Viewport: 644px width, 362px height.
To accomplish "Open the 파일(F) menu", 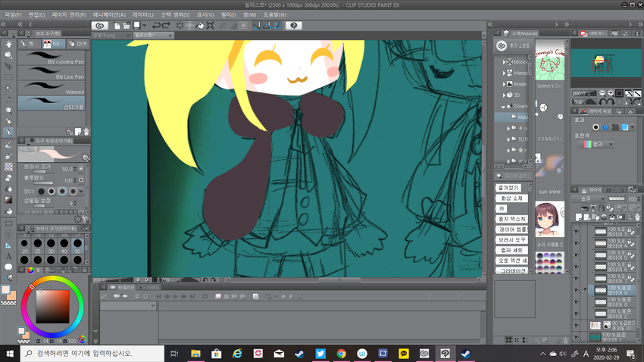I will [x=13, y=14].
